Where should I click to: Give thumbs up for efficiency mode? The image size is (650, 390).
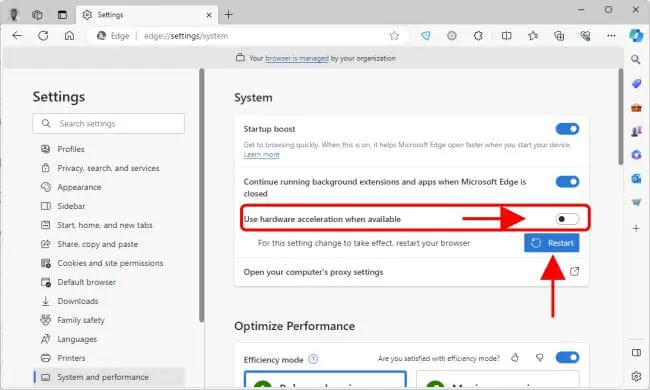pyautogui.click(x=515, y=358)
